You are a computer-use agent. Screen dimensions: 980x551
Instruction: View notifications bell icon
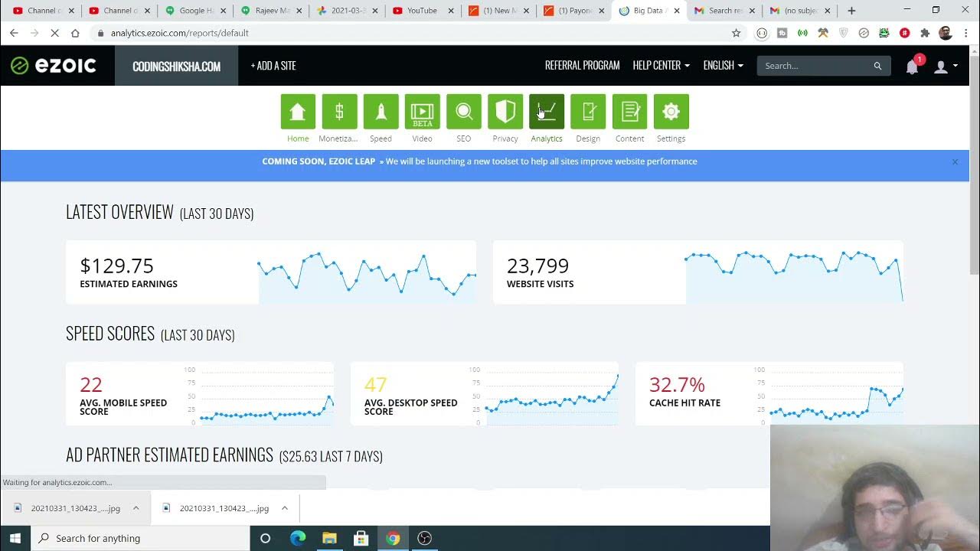click(x=912, y=67)
